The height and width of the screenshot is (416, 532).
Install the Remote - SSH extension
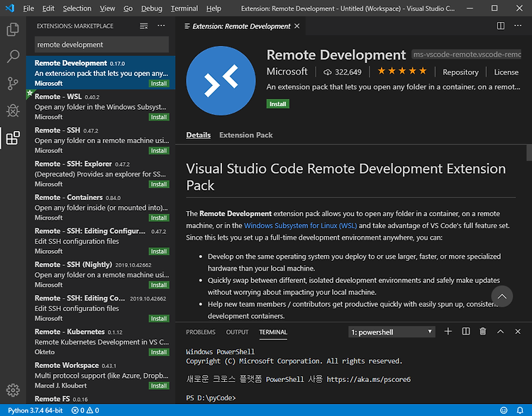159,150
